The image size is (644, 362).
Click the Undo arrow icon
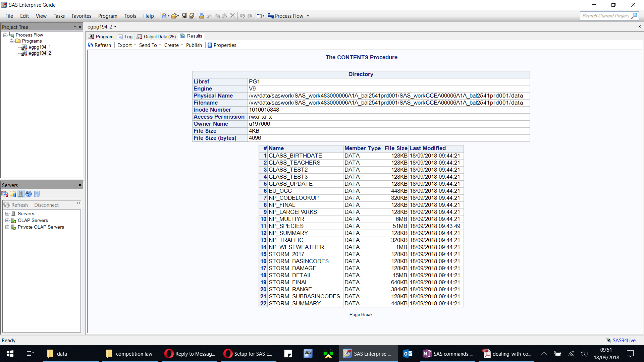point(242,16)
